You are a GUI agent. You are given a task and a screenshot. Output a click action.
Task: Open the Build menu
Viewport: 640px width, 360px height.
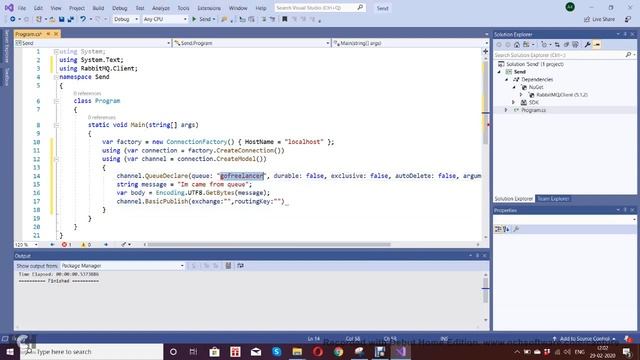point(98,8)
